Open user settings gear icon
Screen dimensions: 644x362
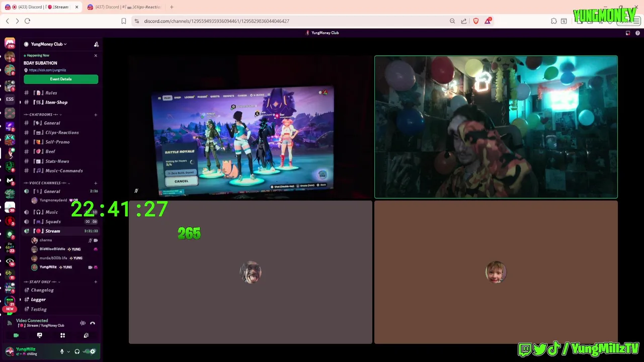pos(93,351)
